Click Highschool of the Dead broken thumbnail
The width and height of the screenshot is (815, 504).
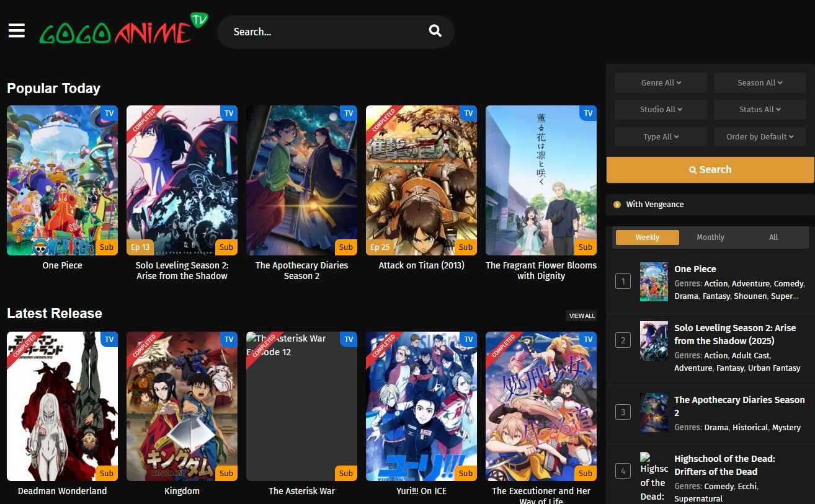pos(654,476)
